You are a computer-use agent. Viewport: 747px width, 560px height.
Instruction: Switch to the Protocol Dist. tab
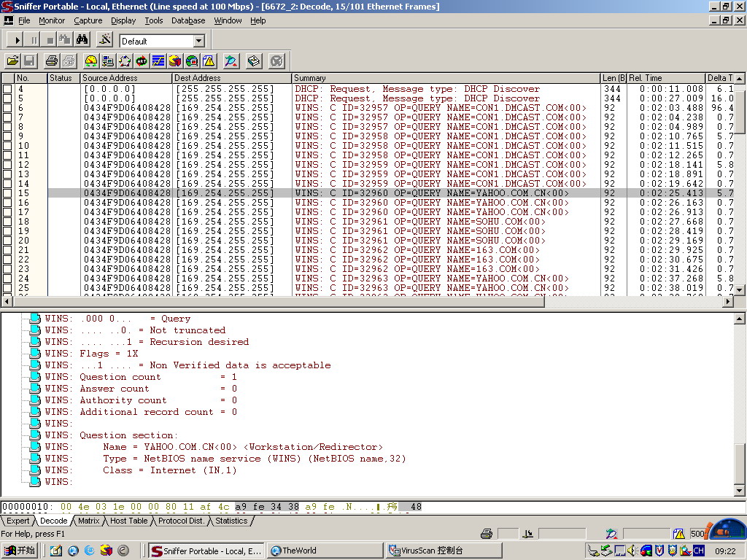(x=181, y=521)
